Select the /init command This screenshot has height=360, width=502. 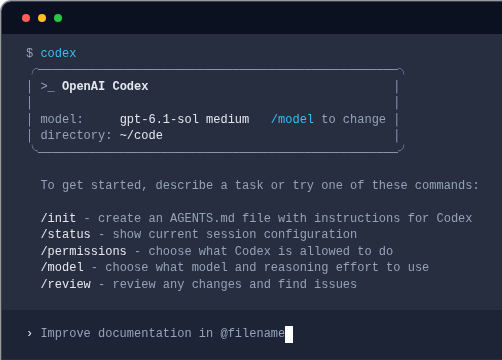tap(58, 218)
